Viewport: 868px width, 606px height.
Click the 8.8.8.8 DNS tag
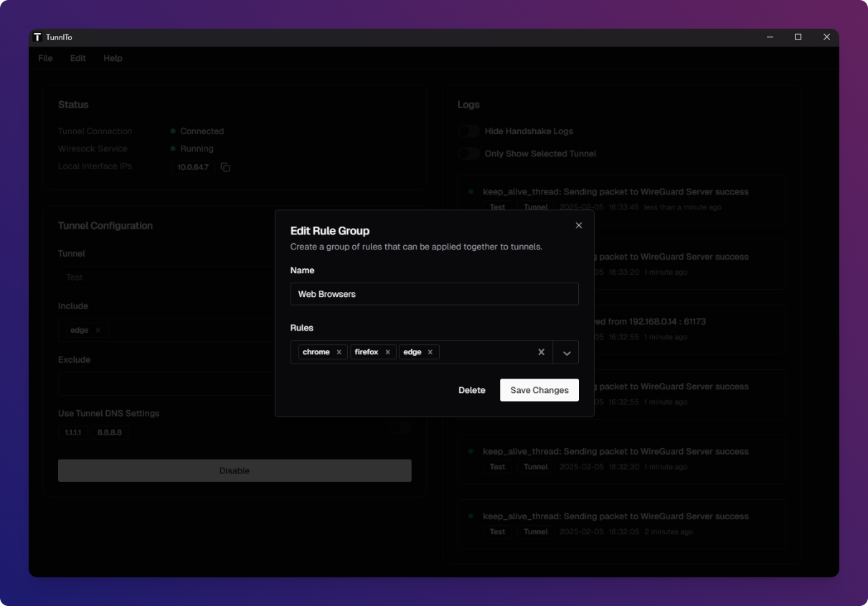point(110,432)
